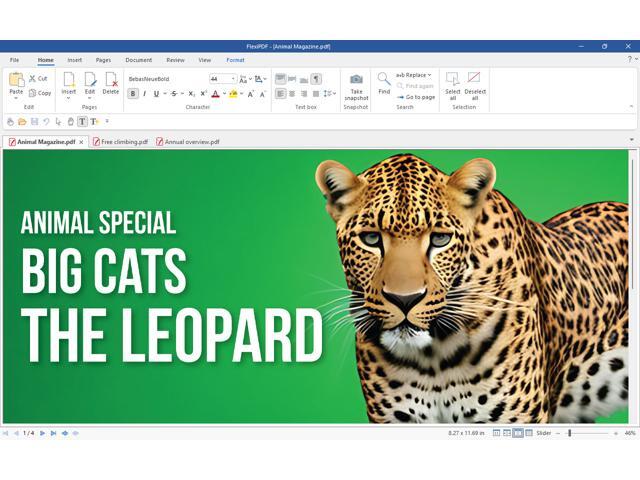Expand the Insert pages dropdown
Screen dimensions: 640x480
[68, 97]
